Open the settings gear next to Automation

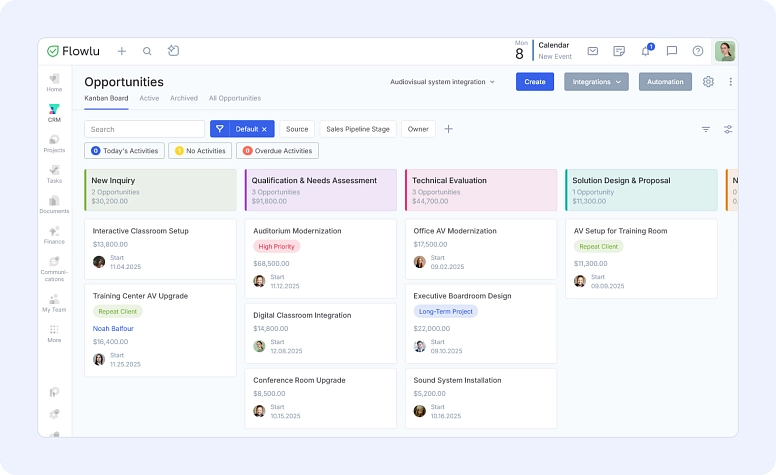[x=708, y=82]
